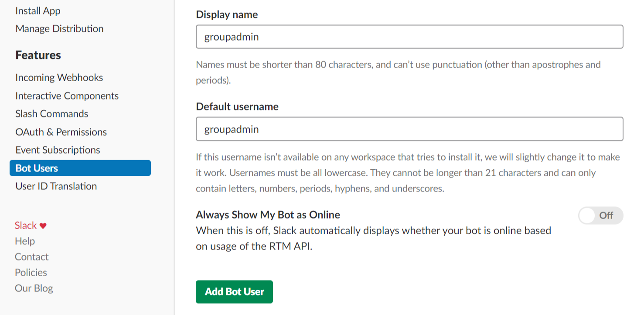Select the Bot Users item
Image resolution: width=644 pixels, height=315 pixels.
pyautogui.click(x=80, y=168)
